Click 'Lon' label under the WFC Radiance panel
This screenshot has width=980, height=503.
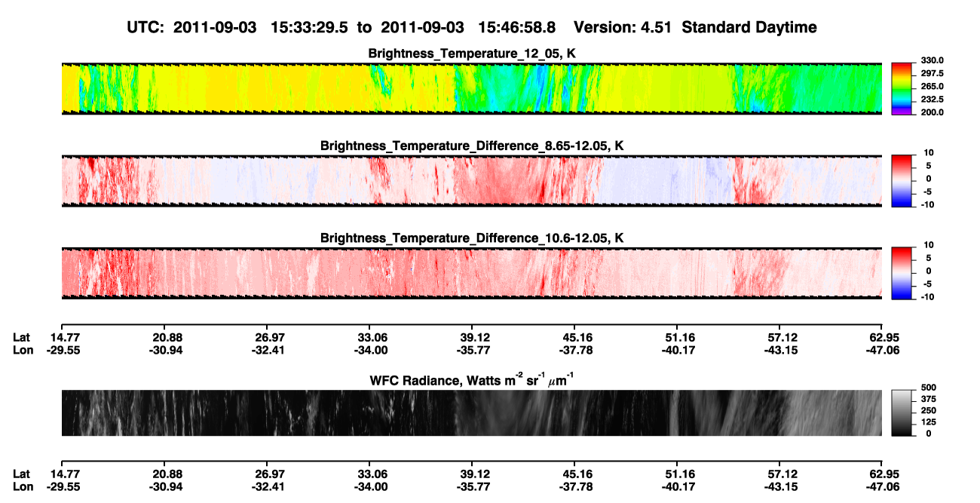[x=23, y=486]
